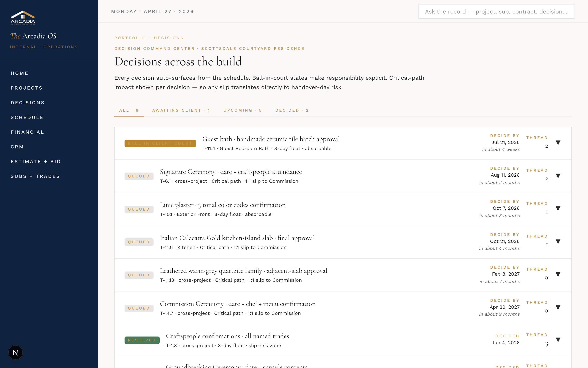
Task: Click the Decisions breadcrumb link
Action: point(169,38)
